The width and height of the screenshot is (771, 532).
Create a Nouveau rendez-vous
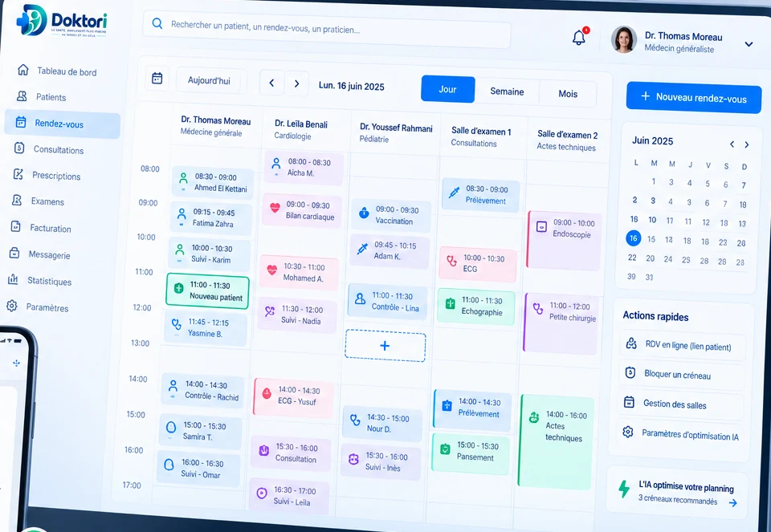(x=694, y=98)
